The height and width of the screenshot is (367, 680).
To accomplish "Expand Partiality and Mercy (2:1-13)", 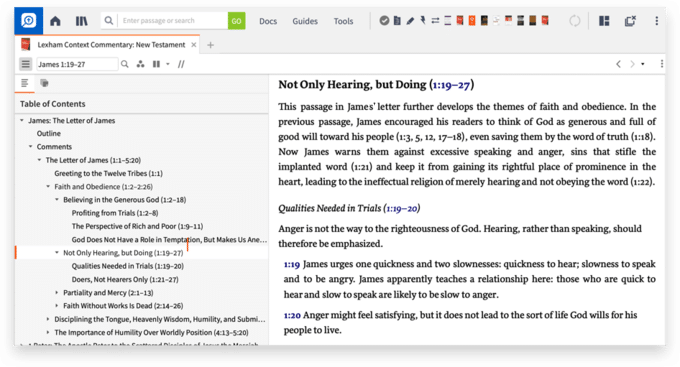I will (57, 292).
